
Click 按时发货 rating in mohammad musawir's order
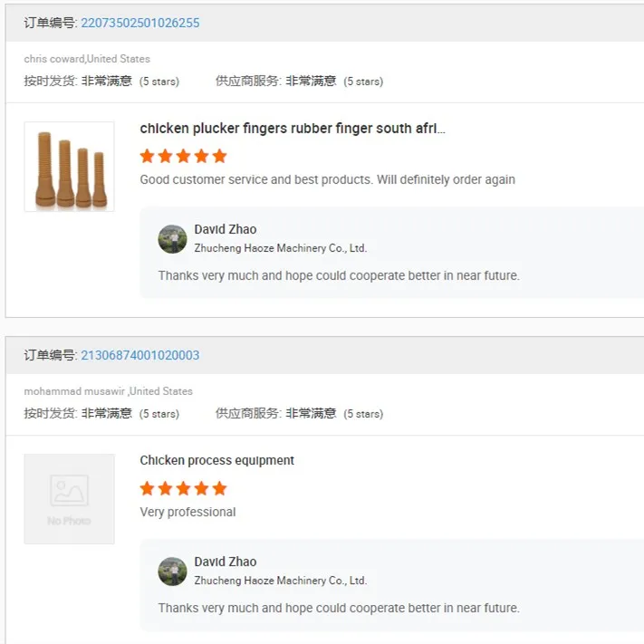101,413
